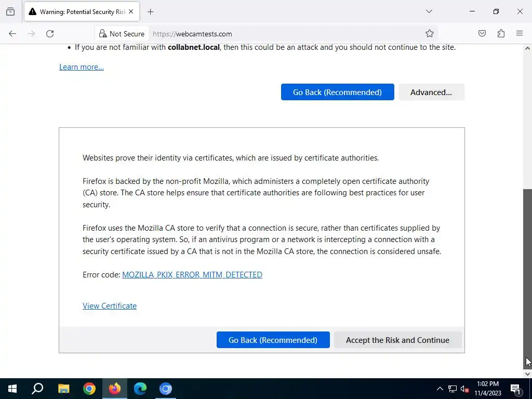Close the Warning: Potential Security Risk tab

(131, 11)
